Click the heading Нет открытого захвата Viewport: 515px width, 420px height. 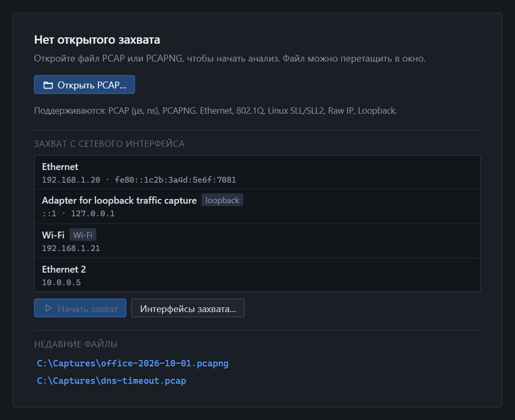(x=97, y=39)
